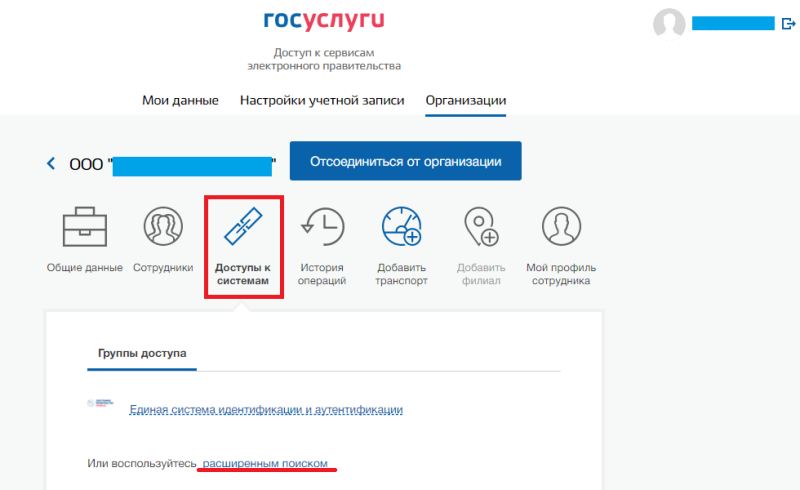Click the ООО organization name heading
Image resolution: width=800 pixels, height=490 pixels.
pyautogui.click(x=172, y=164)
